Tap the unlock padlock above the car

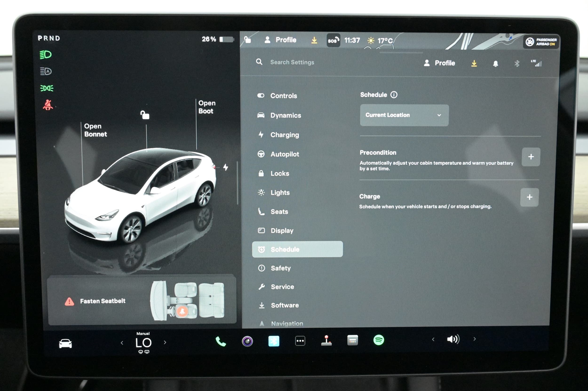point(145,115)
